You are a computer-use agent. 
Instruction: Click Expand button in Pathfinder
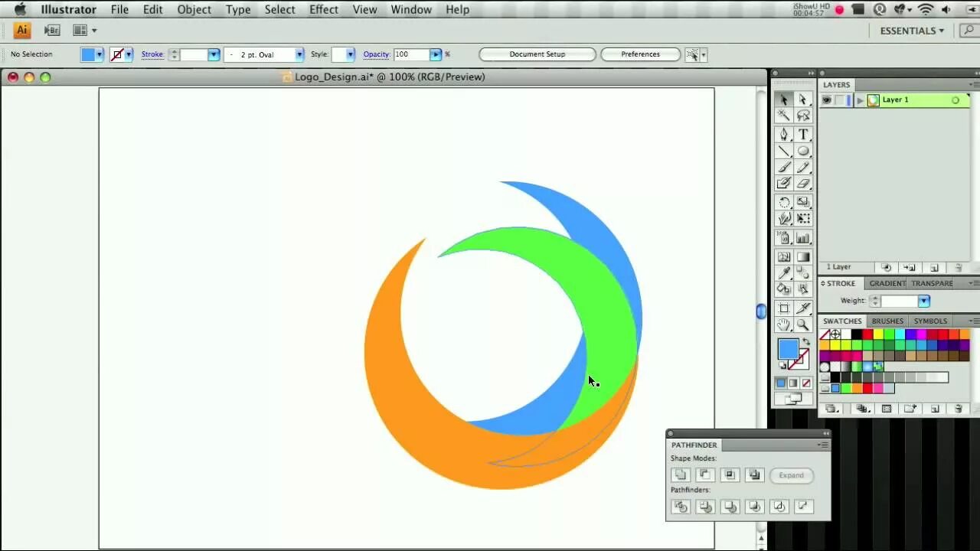[791, 475]
